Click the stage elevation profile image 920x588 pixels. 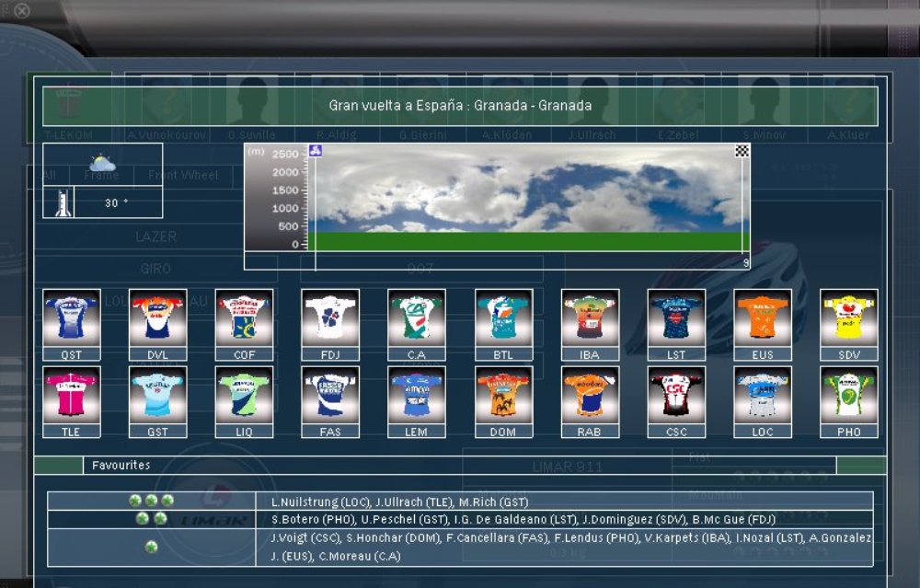click(x=528, y=196)
